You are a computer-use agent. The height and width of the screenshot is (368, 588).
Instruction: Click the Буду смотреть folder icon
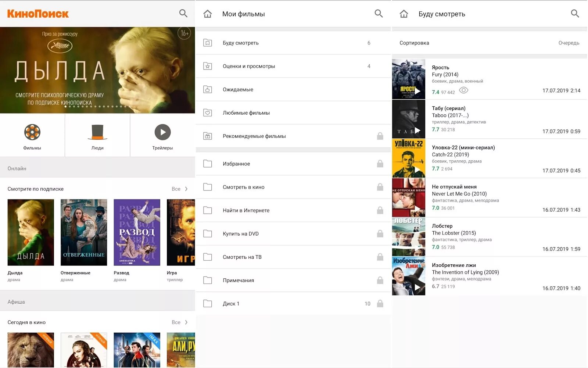tap(208, 43)
